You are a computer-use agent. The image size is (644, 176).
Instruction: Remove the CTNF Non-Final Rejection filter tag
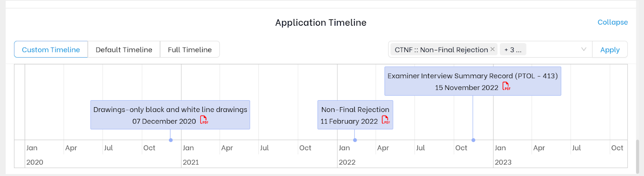(492, 49)
